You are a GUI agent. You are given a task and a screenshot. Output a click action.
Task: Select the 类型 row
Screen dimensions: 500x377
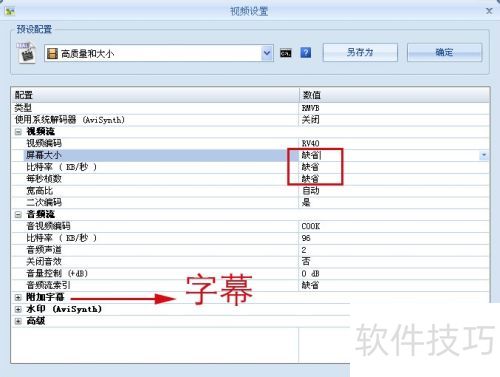click(x=251, y=108)
